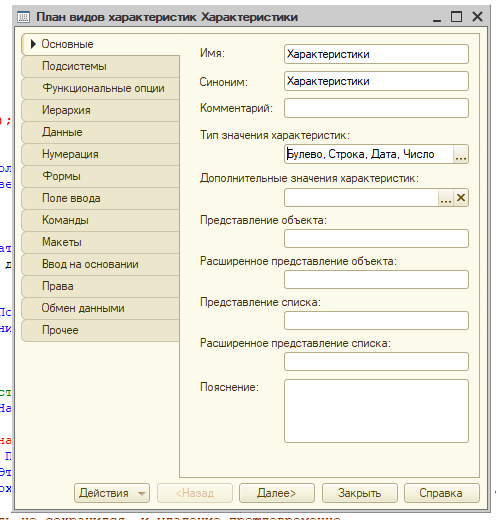The width and height of the screenshot is (496, 520).
Task: Open type selector for Тип значения характеристик
Action: click(x=461, y=154)
